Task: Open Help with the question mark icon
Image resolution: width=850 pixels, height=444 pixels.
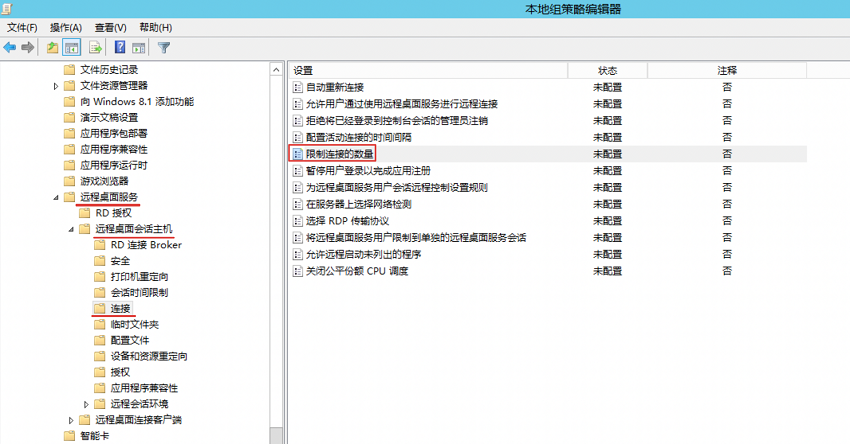Action: click(120, 48)
